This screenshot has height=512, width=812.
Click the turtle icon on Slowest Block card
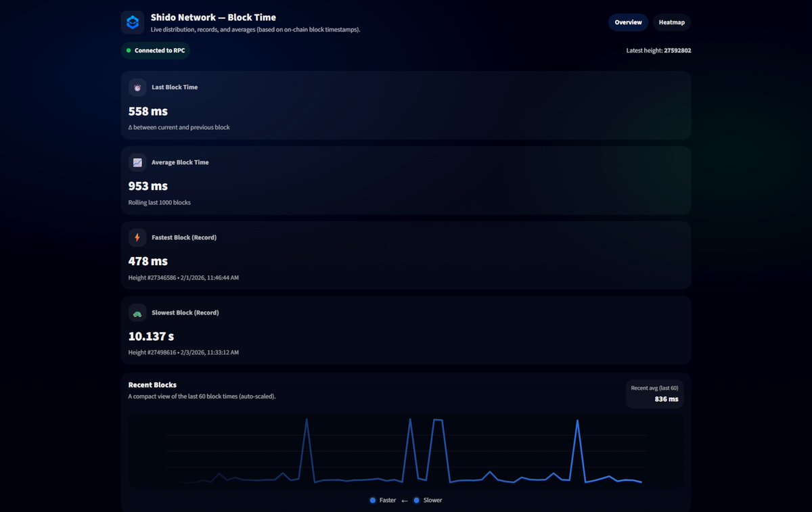[x=137, y=312]
